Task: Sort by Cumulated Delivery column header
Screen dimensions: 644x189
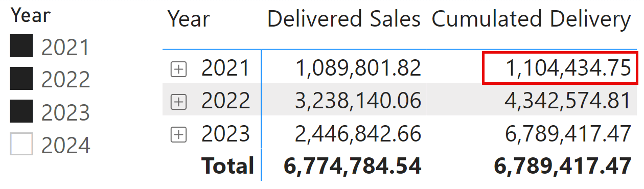Action: [x=532, y=19]
